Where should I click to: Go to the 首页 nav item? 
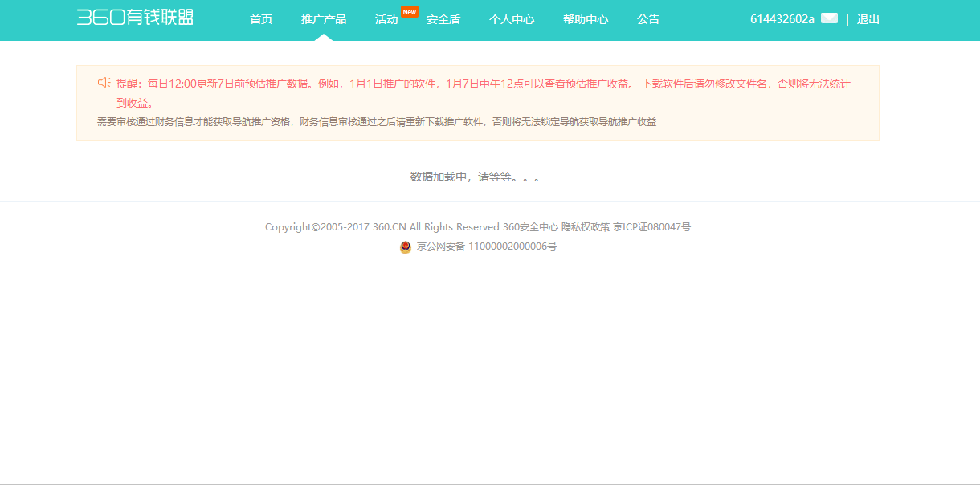click(x=261, y=19)
